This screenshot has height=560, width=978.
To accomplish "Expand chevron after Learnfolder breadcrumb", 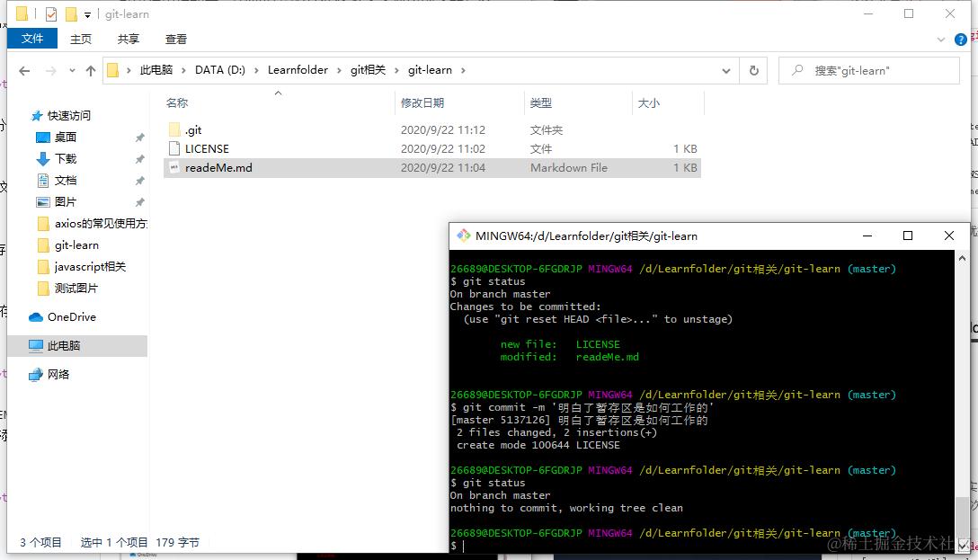I will [339, 70].
